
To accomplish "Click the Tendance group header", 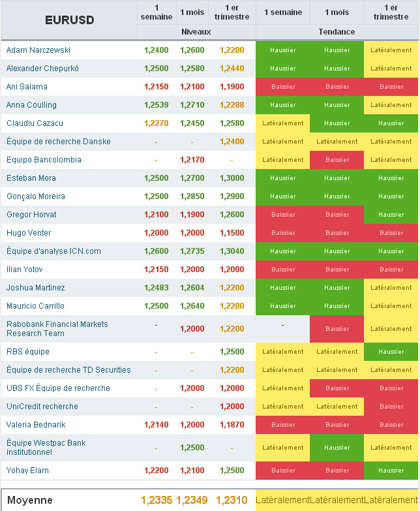I will point(337,31).
